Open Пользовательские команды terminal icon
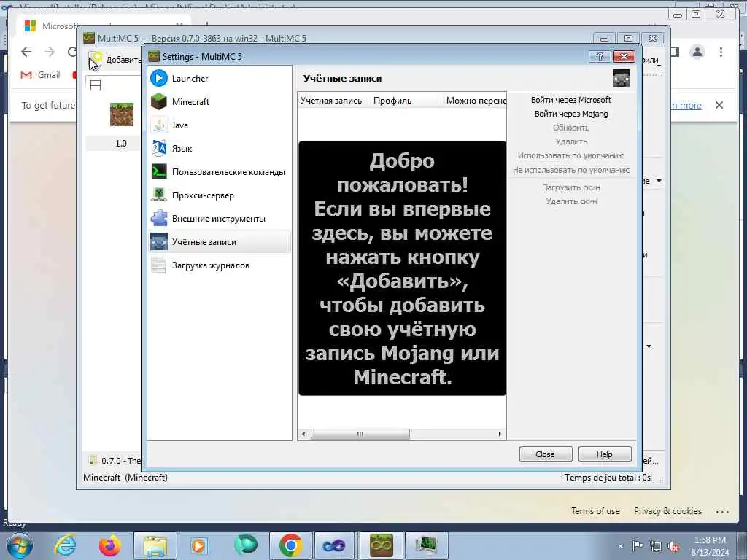The width and height of the screenshot is (747, 560). click(158, 171)
